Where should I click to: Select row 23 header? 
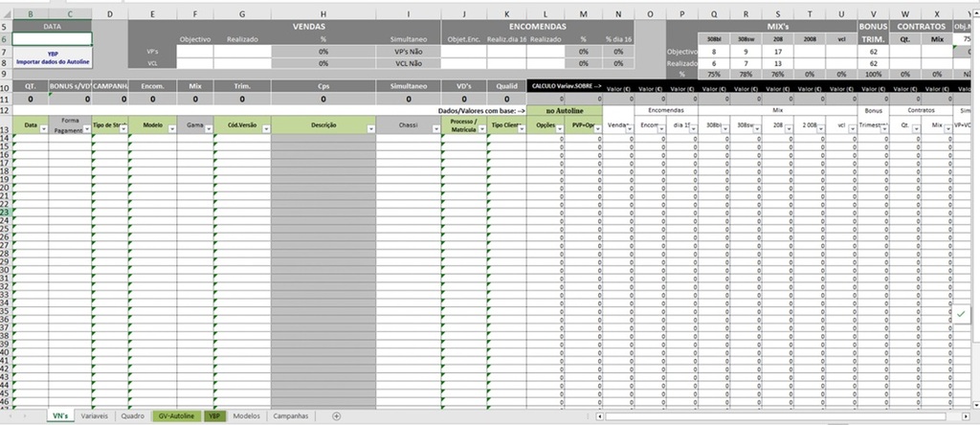pos(6,212)
